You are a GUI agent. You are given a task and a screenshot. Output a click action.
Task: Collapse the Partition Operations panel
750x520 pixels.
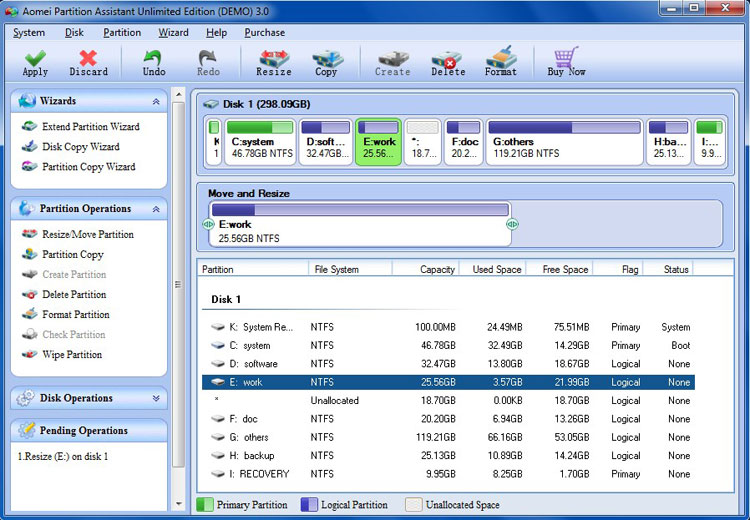click(x=156, y=209)
